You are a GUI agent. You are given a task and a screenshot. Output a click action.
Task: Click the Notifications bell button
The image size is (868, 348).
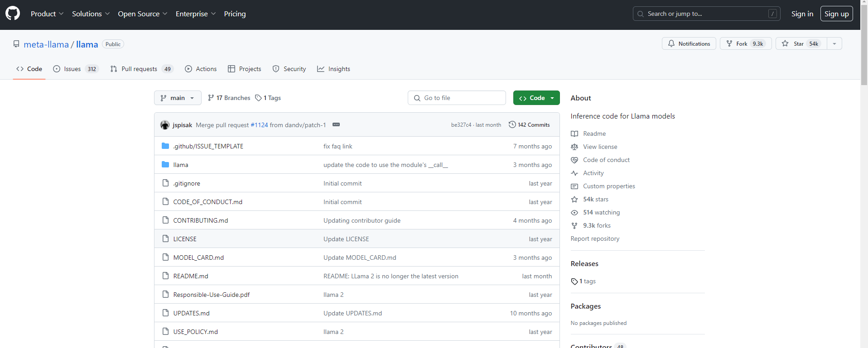(689, 43)
